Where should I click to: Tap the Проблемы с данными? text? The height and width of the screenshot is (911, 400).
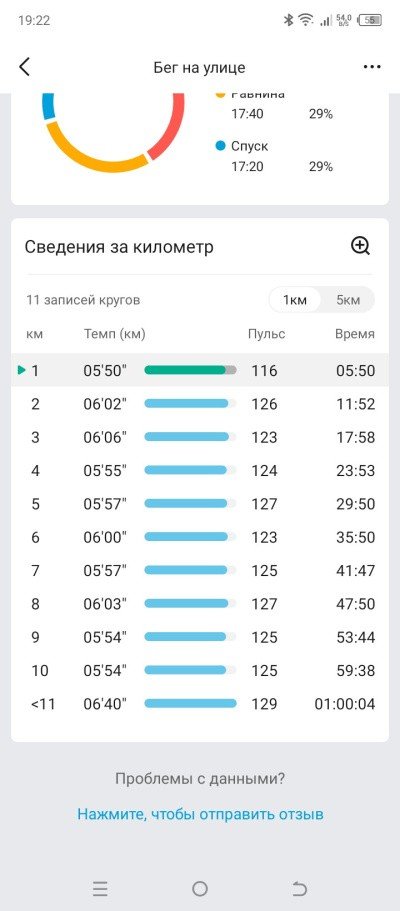pos(200,778)
